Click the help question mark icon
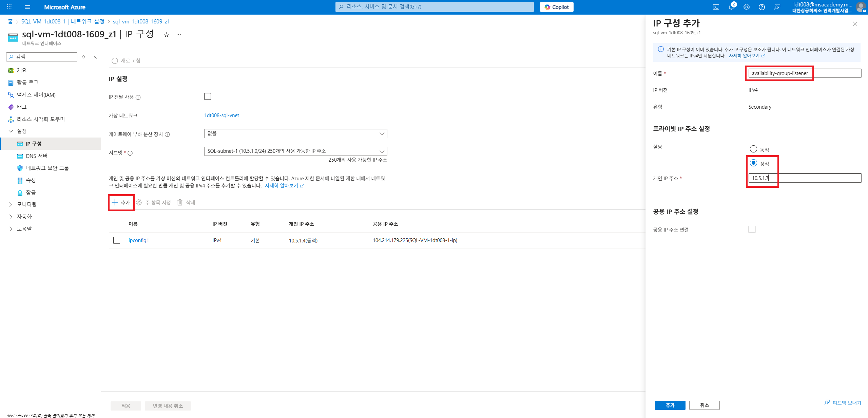The width and height of the screenshot is (868, 418). click(761, 7)
